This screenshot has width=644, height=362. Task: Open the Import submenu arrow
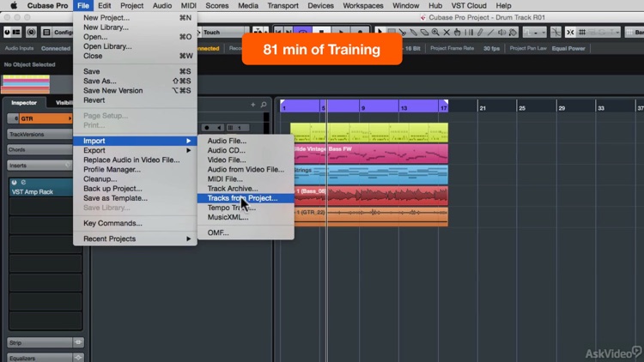point(189,141)
